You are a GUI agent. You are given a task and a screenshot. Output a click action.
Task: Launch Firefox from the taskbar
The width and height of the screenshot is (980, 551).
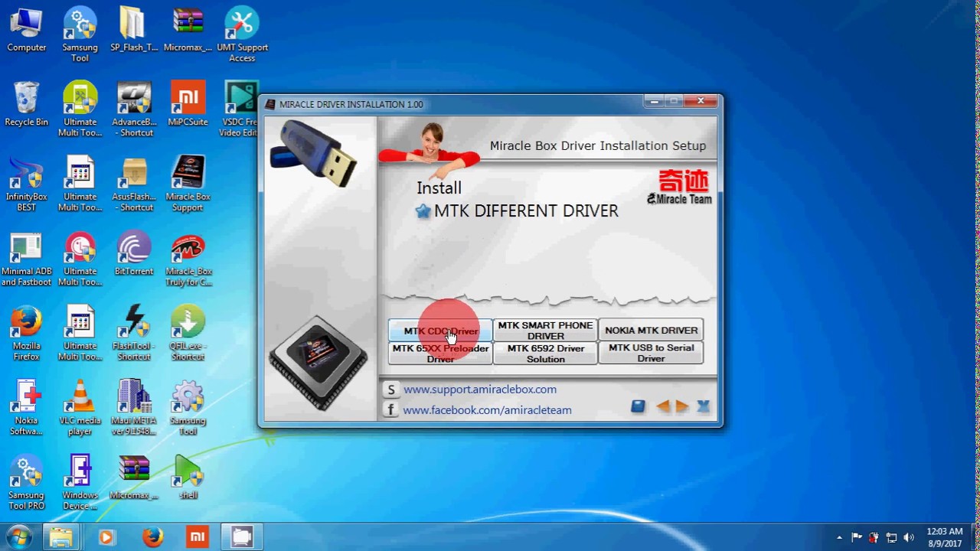pos(153,537)
